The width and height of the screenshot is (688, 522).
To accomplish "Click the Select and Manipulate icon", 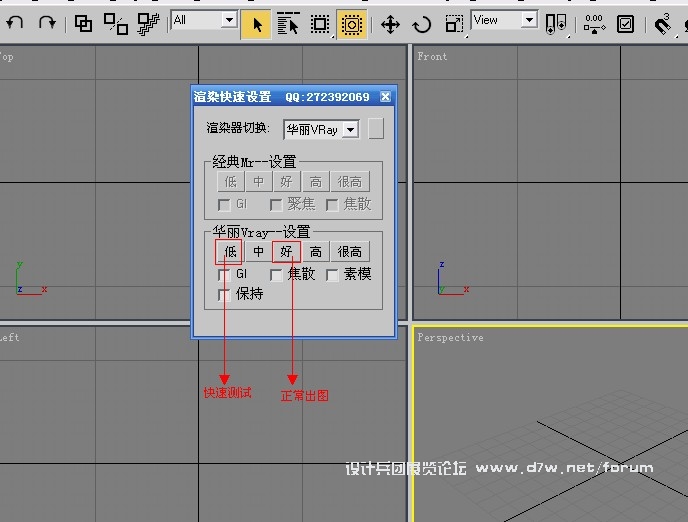I will pos(594,24).
